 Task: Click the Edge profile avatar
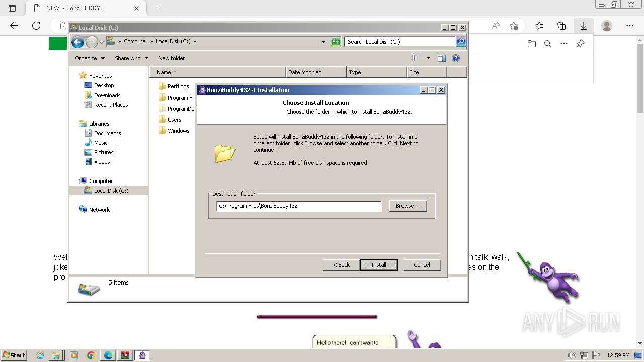[x=607, y=26]
